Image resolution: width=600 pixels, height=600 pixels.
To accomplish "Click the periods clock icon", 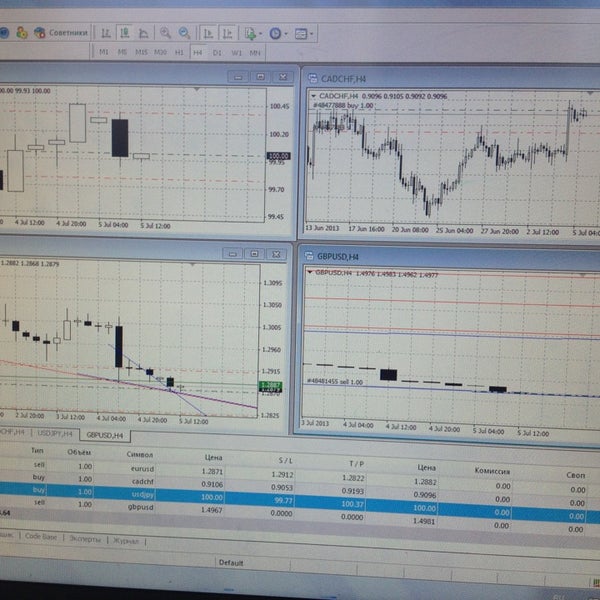I will pyautogui.click(x=276, y=34).
